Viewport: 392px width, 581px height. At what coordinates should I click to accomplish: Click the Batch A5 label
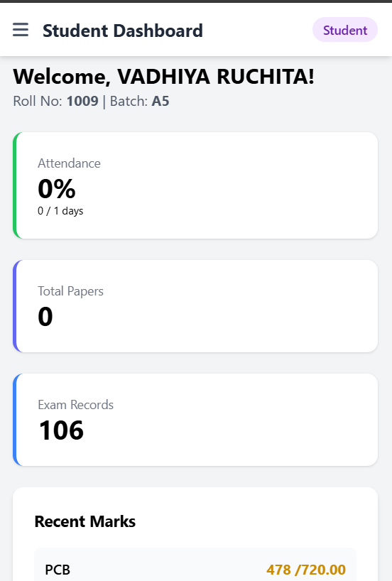[x=140, y=101]
